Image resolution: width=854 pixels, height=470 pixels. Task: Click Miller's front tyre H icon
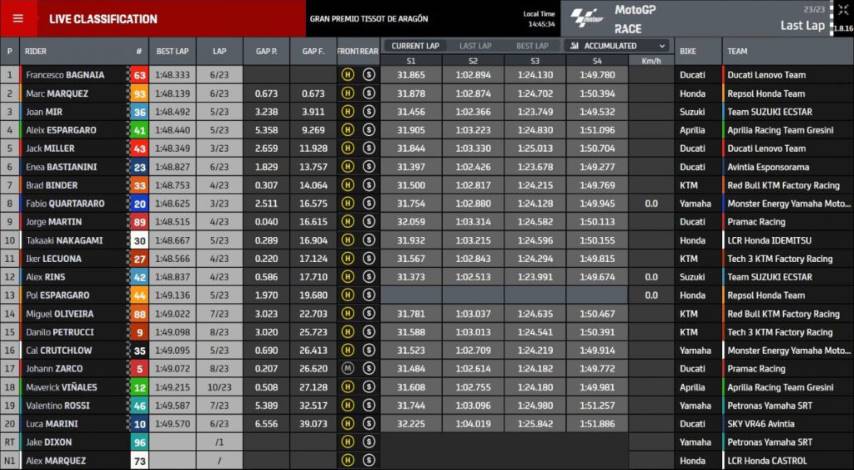click(347, 149)
